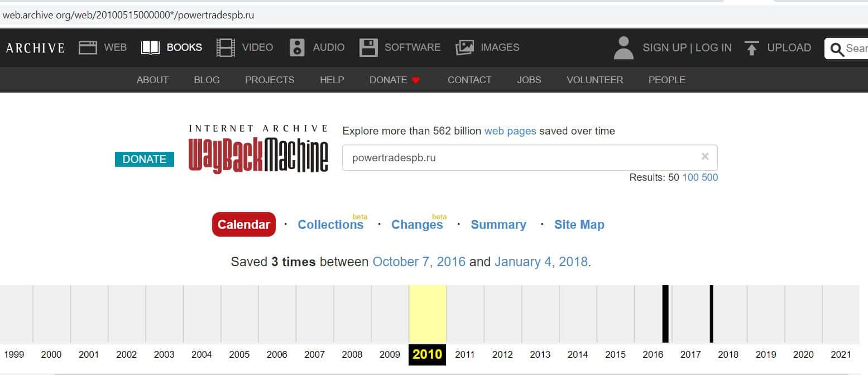868x375 pixels.
Task: Switch to the Changes tab
Action: pyautogui.click(x=417, y=224)
